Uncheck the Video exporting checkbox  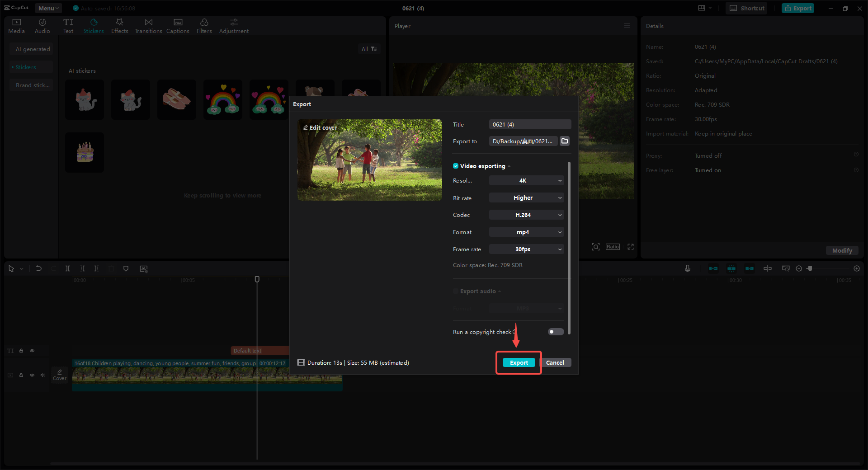[456, 166]
